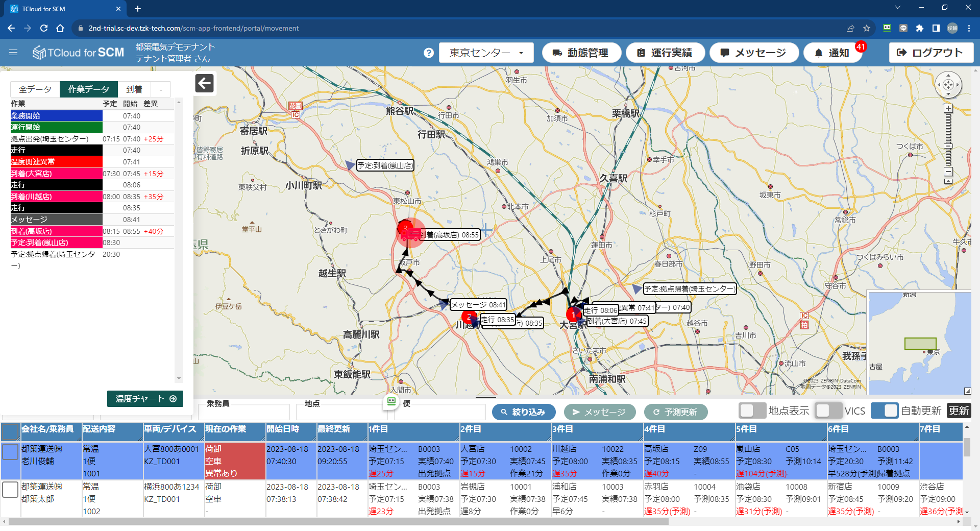
Task: Click the compass center reset icon
Action: pyautogui.click(x=948, y=85)
